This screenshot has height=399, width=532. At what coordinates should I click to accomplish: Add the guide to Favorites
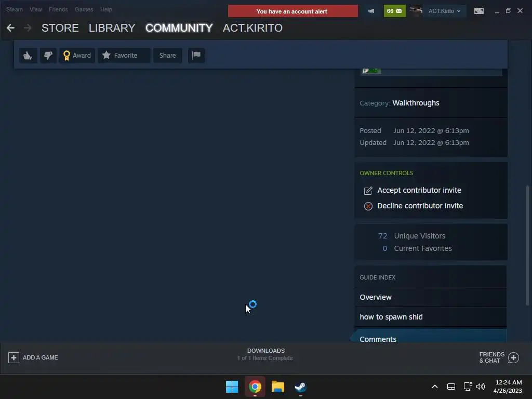coord(124,55)
